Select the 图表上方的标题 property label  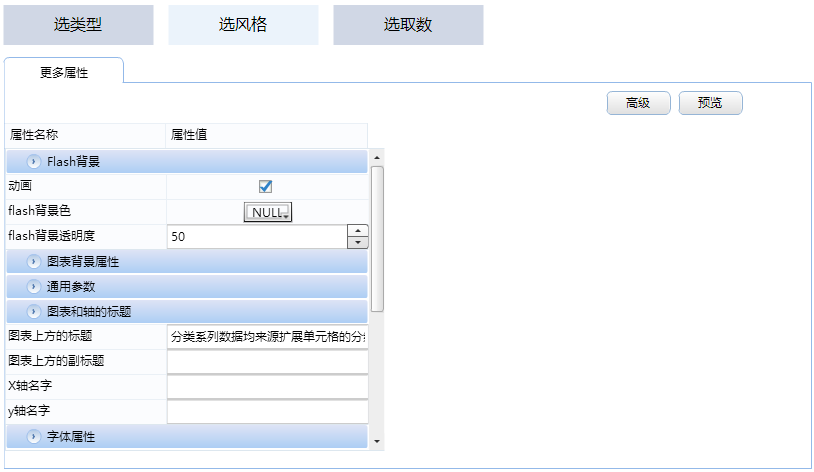[50, 335]
